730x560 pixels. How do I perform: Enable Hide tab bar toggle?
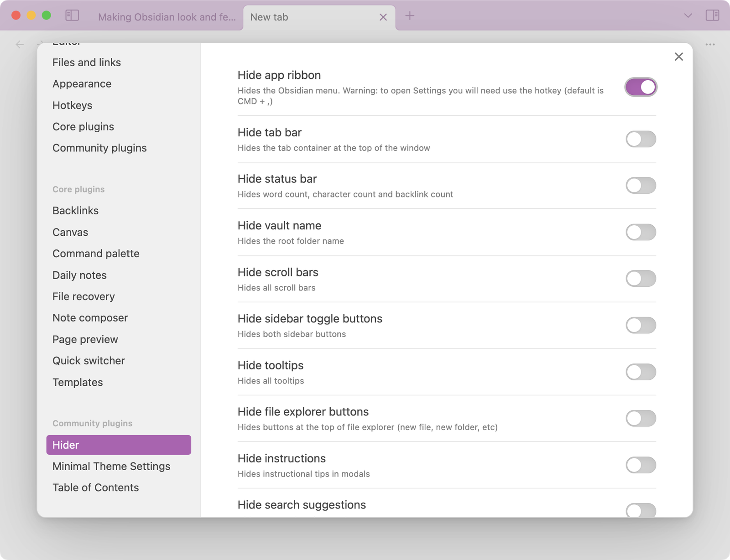[641, 139]
